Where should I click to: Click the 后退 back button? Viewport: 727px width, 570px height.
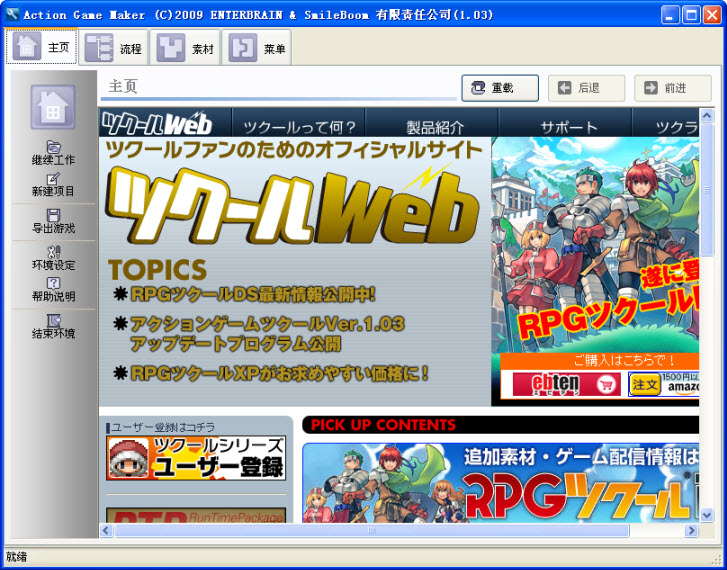587,88
